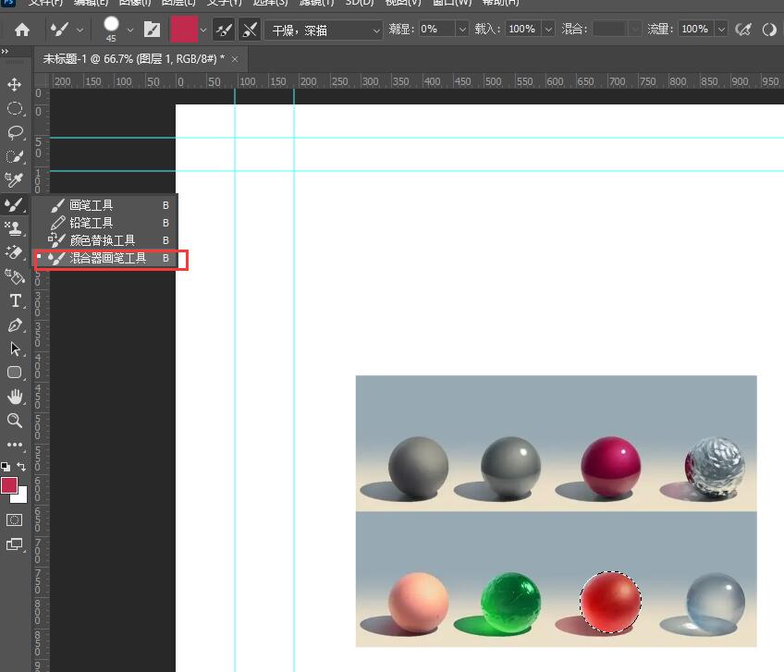Click the selected red sphere on canvas
The image size is (784, 672).
click(x=610, y=602)
